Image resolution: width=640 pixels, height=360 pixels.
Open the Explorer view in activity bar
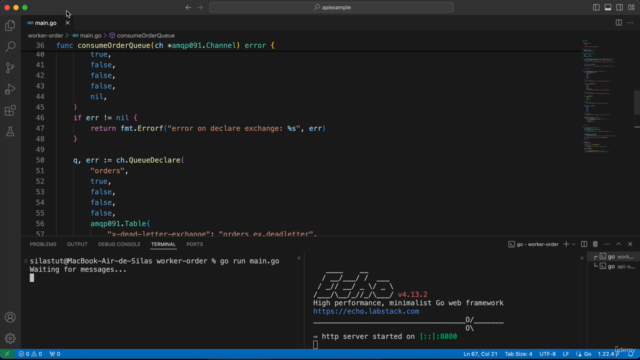(x=10, y=26)
